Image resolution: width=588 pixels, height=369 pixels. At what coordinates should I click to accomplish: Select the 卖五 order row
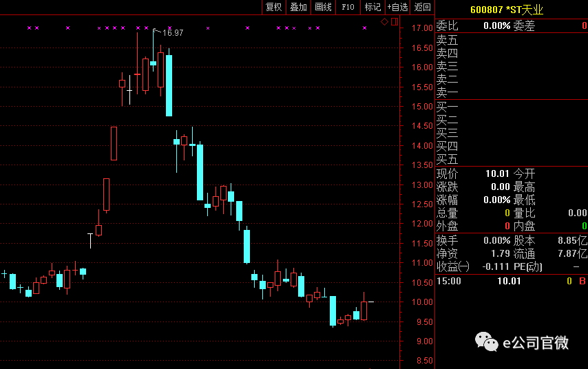(512, 40)
